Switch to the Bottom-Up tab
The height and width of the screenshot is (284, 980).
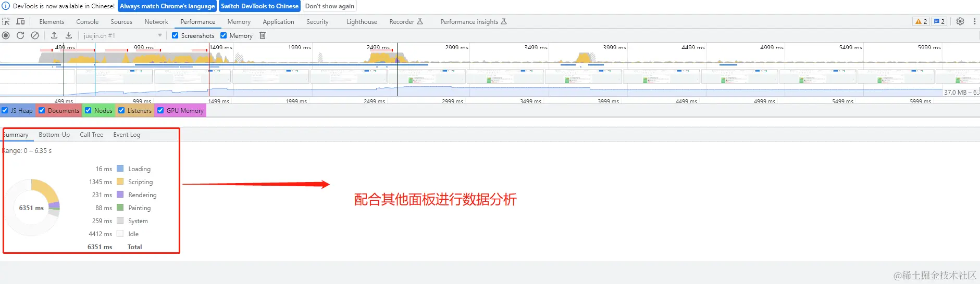pyautogui.click(x=54, y=135)
